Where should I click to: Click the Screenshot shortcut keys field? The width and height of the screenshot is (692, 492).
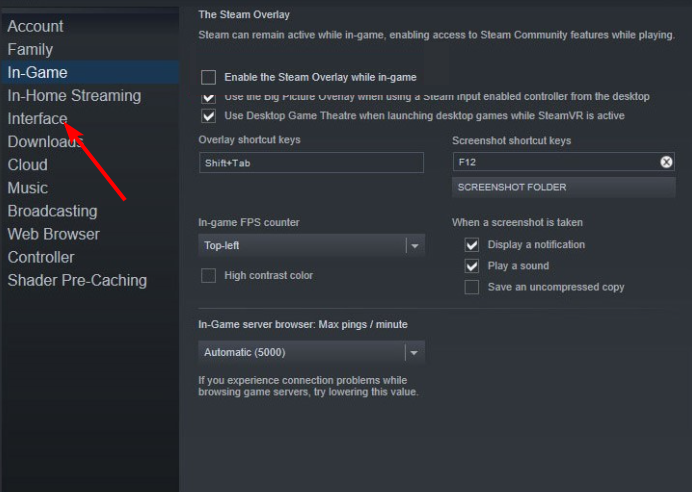coord(555,162)
